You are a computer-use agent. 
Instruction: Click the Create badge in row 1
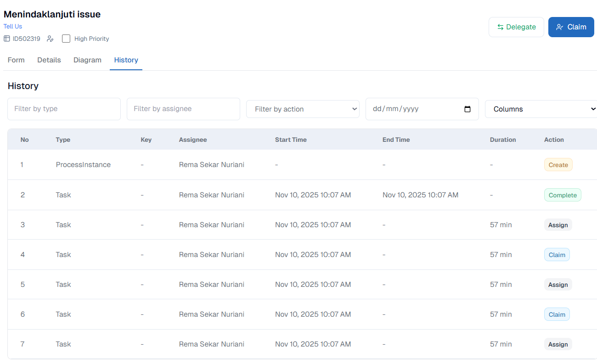click(558, 165)
